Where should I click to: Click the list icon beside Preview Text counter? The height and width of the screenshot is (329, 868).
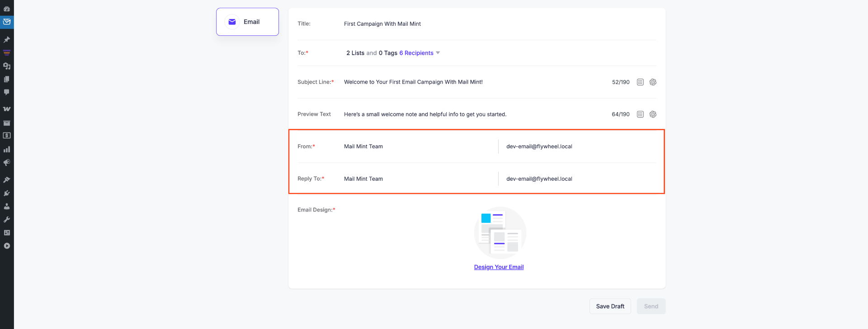pyautogui.click(x=640, y=114)
